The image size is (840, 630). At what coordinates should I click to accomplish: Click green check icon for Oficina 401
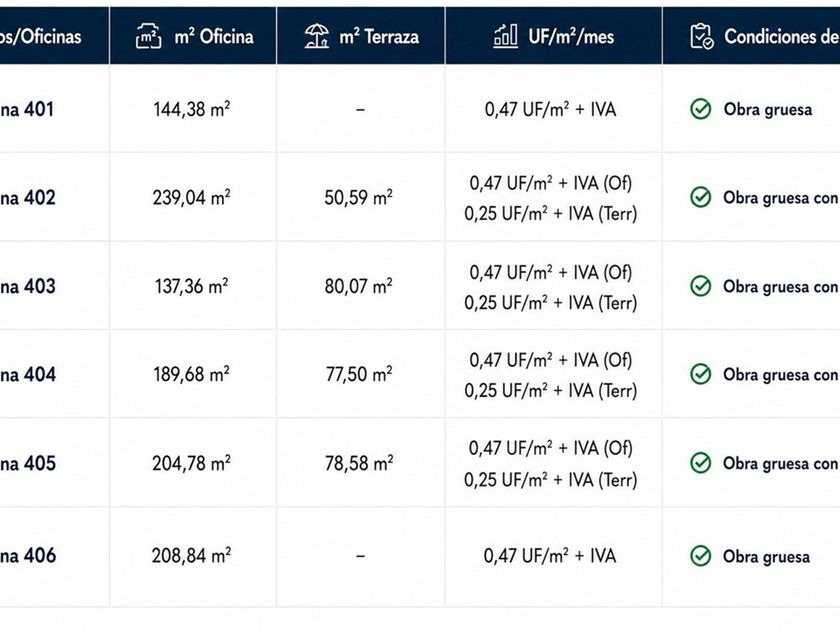pyautogui.click(x=700, y=109)
